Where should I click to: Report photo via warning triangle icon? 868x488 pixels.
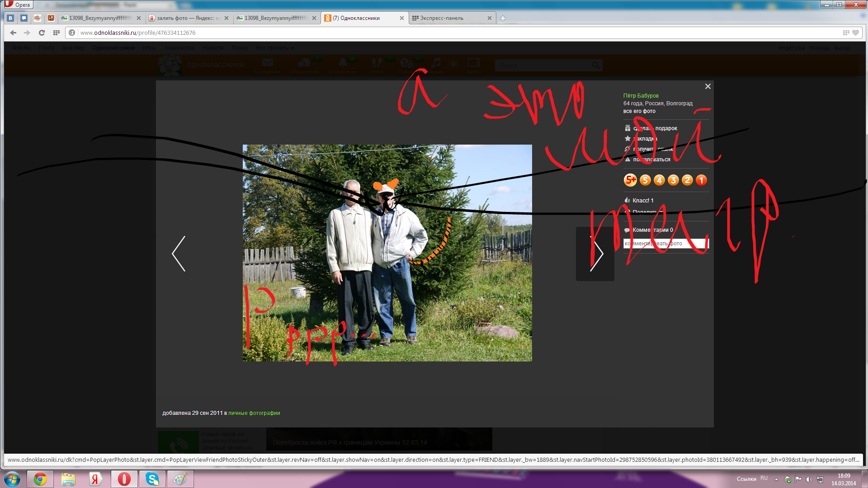tap(627, 160)
